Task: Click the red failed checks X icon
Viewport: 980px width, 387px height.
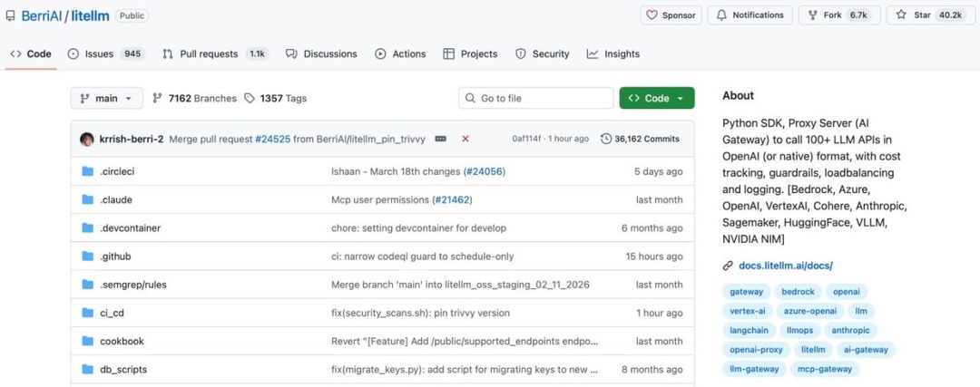Action: tap(465, 139)
